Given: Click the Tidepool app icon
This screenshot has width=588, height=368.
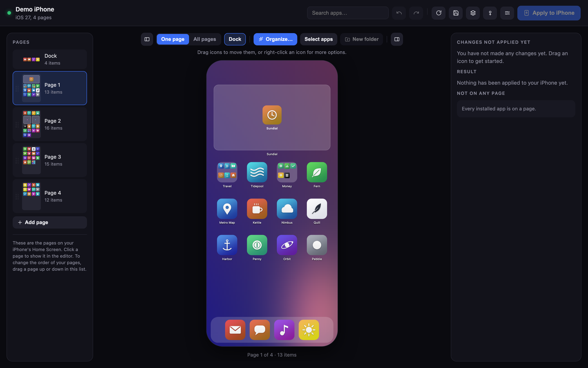Looking at the screenshot, I should tap(257, 172).
